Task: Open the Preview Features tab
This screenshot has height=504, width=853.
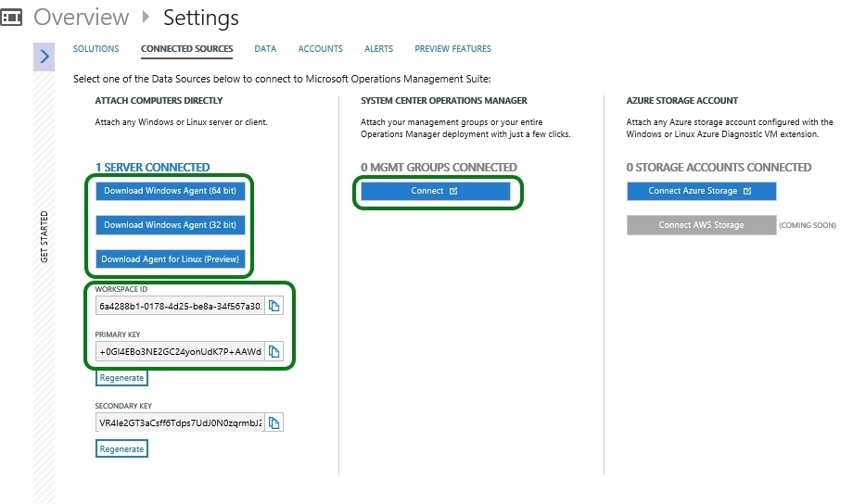Action: 452,49
